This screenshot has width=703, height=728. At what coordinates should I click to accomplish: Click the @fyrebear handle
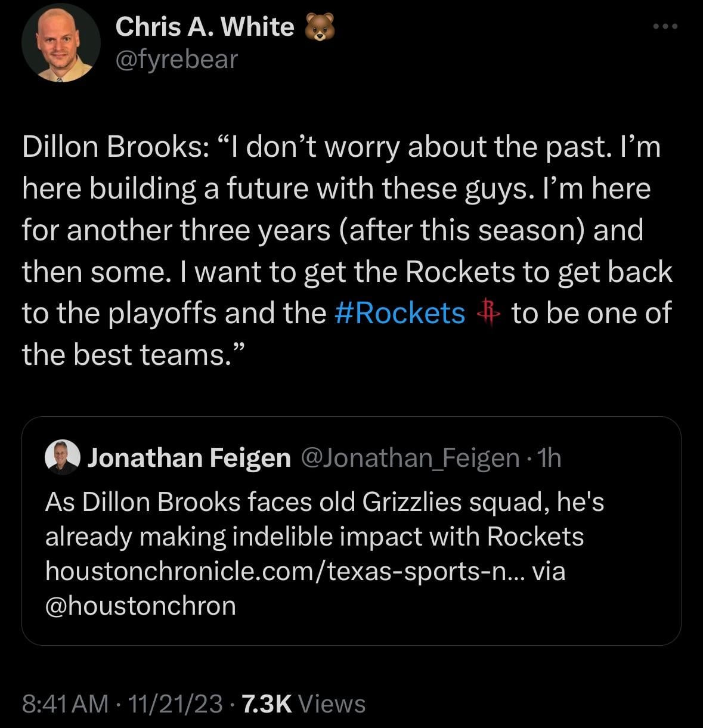pos(176,59)
